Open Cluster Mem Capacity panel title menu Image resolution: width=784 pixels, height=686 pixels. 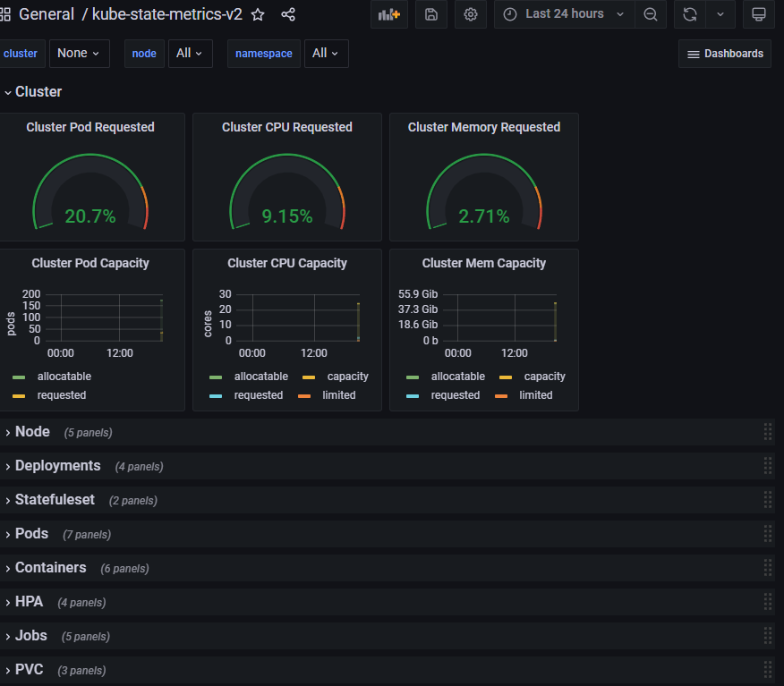(484, 263)
